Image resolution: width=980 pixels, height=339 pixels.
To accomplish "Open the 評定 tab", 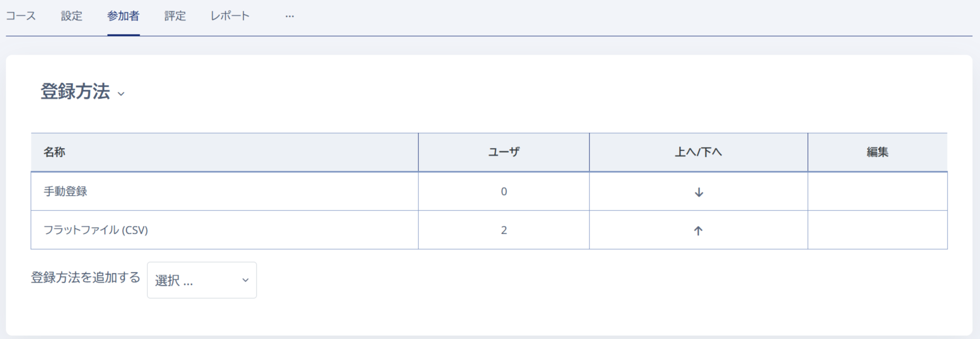I will 175,16.
